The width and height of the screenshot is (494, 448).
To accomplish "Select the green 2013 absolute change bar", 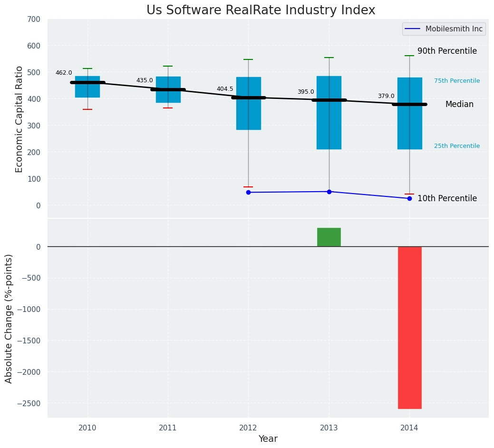I will point(329,237).
